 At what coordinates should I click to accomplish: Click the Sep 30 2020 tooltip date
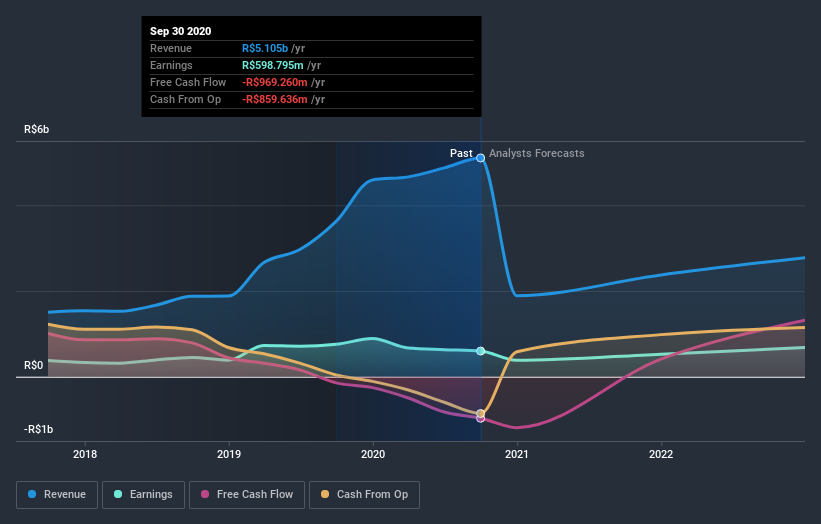pos(181,31)
